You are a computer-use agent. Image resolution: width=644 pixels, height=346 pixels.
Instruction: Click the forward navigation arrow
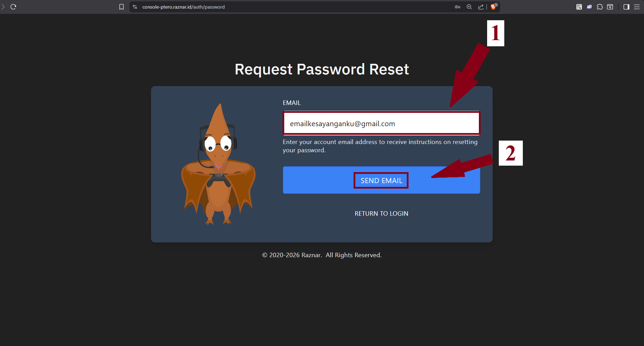tap(3, 7)
